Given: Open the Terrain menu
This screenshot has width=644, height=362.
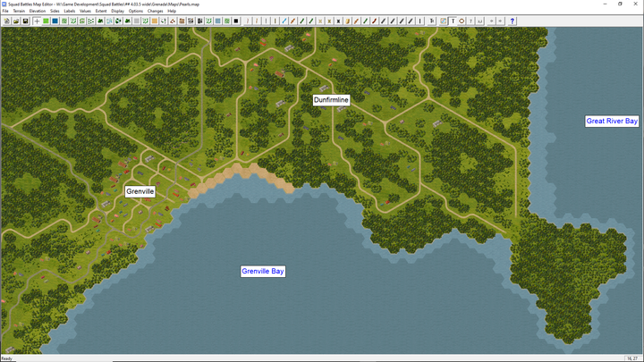Looking at the screenshot, I should [19, 11].
